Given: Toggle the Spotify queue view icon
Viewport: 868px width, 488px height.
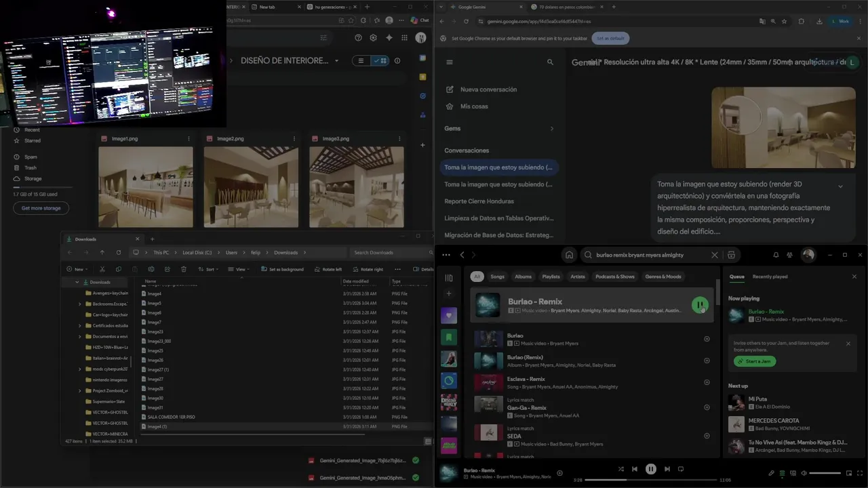Looking at the screenshot, I should click(x=782, y=473).
